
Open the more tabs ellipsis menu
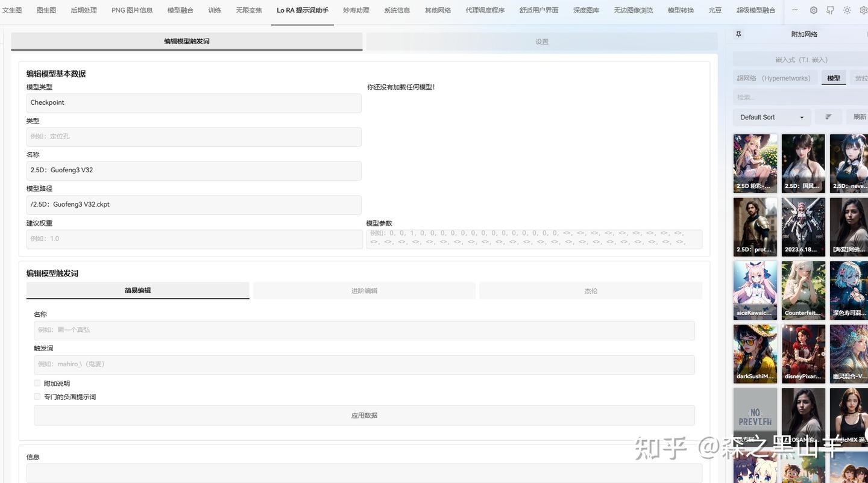point(794,10)
